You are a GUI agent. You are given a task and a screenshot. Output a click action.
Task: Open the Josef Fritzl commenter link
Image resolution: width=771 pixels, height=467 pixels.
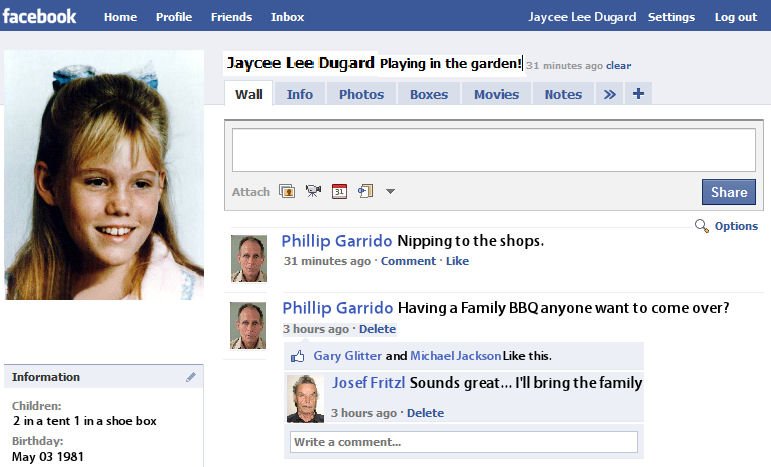pyautogui.click(x=368, y=382)
